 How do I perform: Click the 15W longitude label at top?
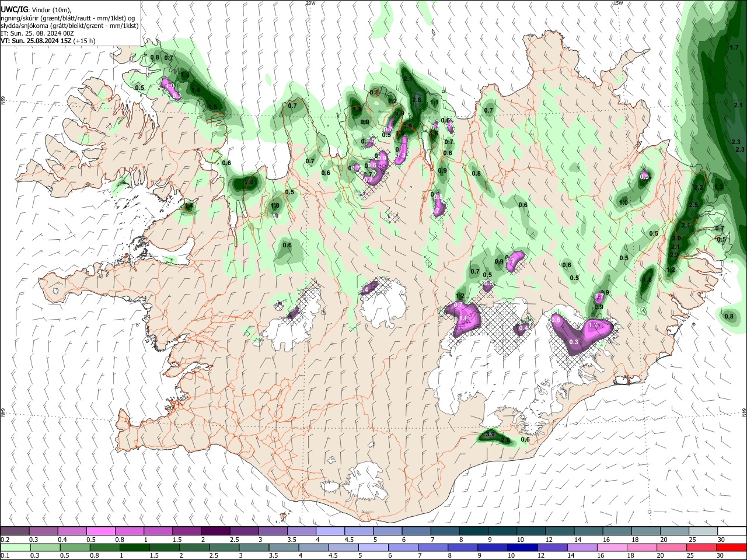pyautogui.click(x=618, y=3)
